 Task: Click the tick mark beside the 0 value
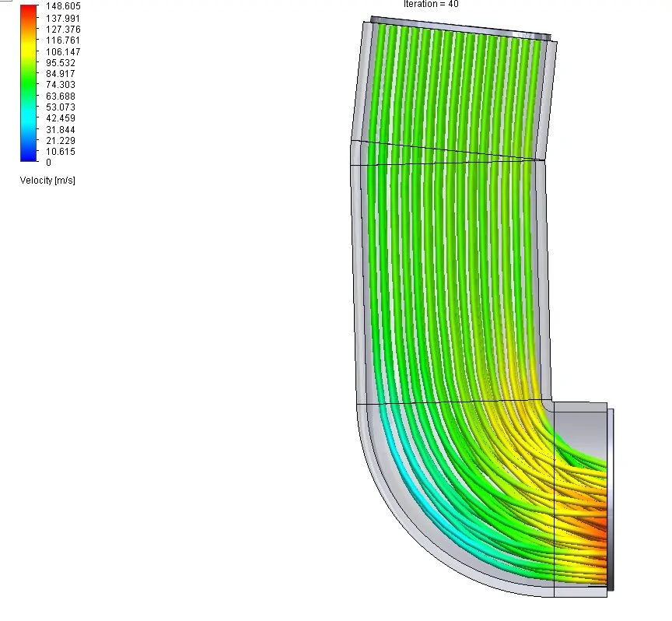[x=37, y=163]
